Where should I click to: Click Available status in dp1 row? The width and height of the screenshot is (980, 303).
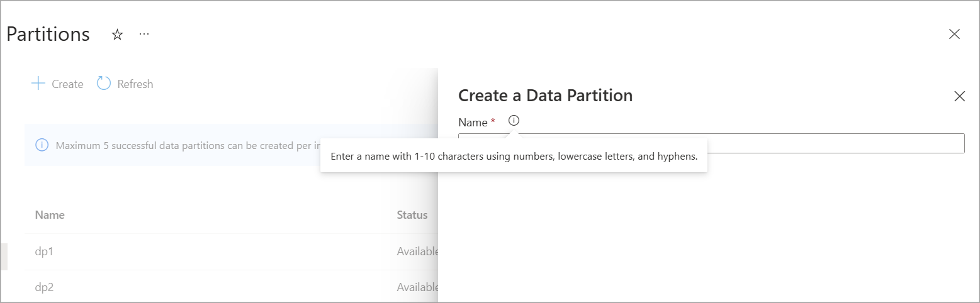(417, 251)
